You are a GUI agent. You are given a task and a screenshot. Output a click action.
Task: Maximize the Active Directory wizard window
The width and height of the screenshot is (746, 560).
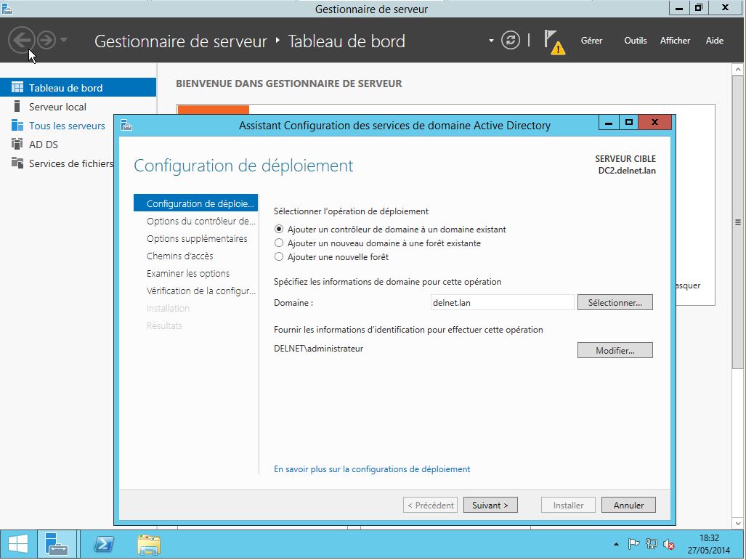[x=628, y=123]
